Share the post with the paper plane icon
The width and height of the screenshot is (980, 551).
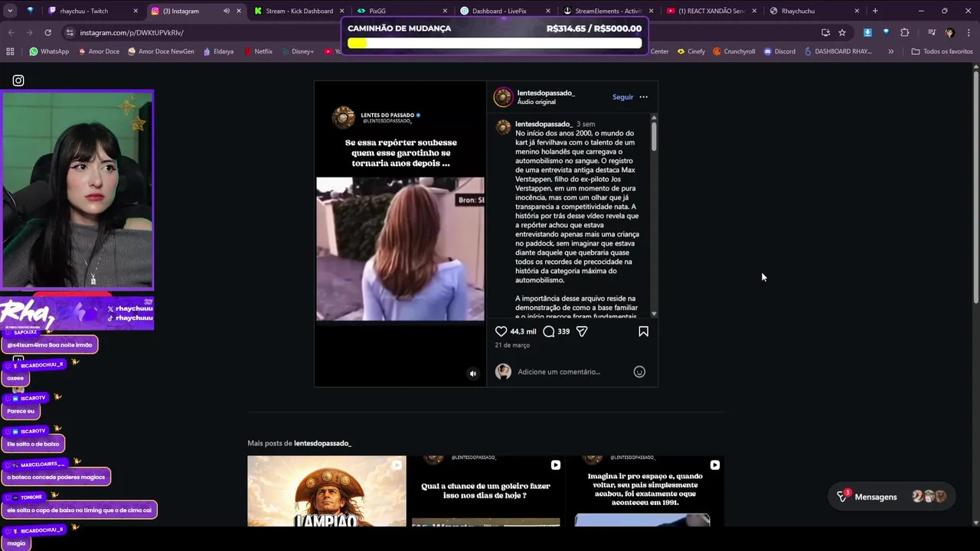click(582, 331)
